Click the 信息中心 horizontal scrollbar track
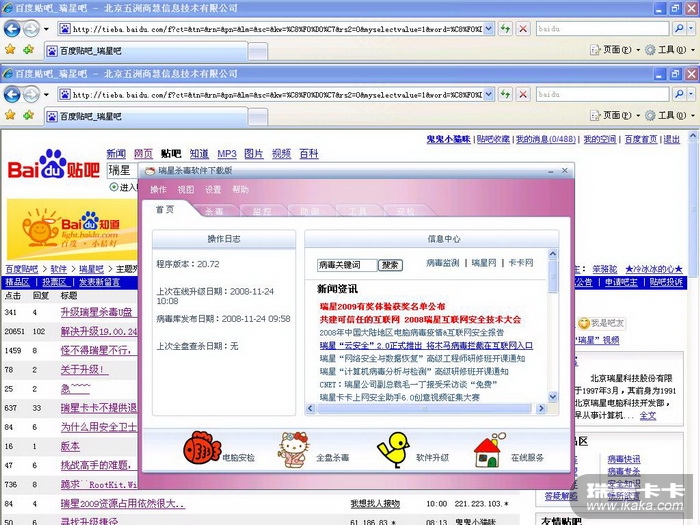Viewport: 700px width, 525px height. pos(423,408)
